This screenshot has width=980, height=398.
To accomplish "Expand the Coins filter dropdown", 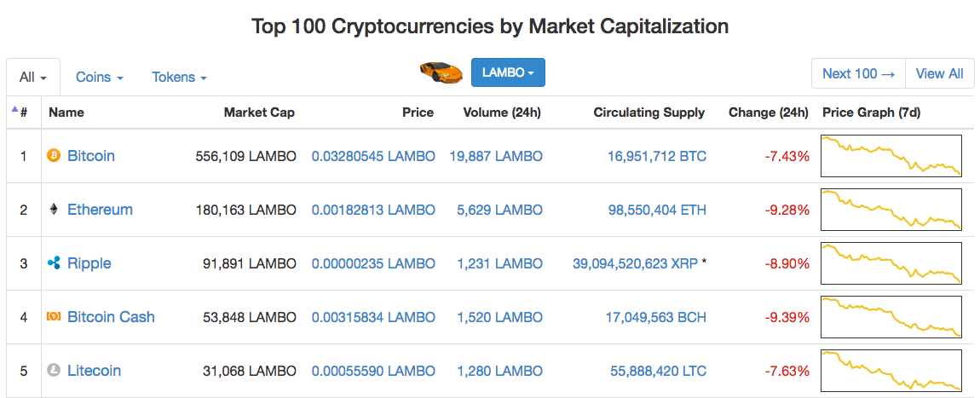I will pos(100,78).
